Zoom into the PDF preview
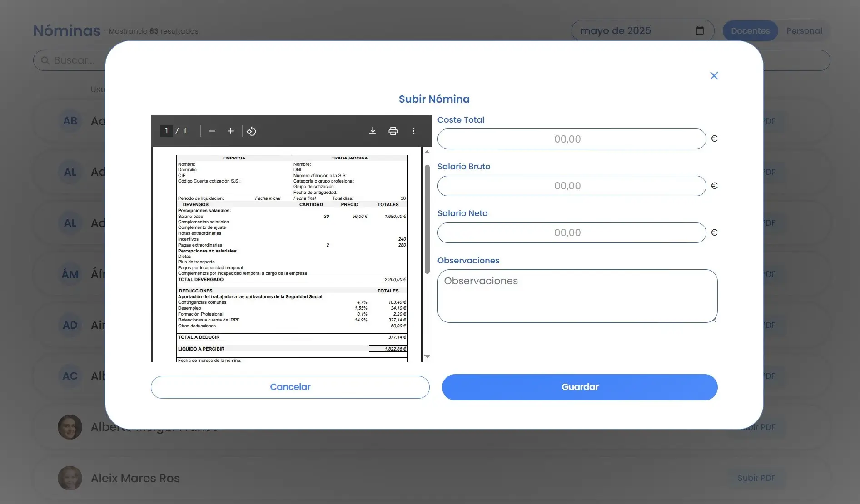This screenshot has height=504, width=860. 230,131
